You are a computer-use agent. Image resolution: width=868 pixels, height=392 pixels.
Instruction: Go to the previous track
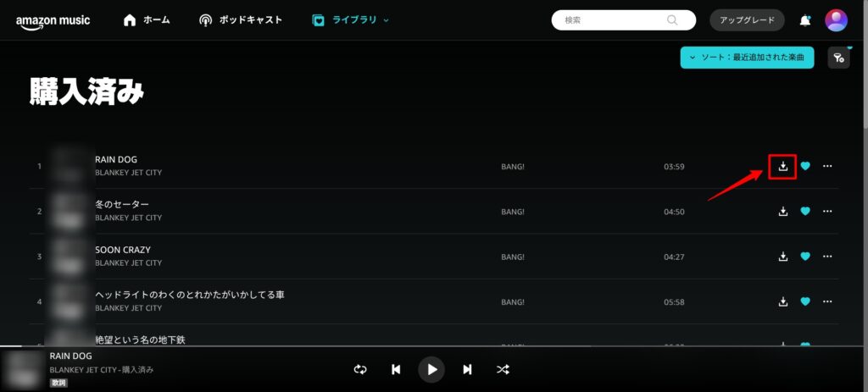pyautogui.click(x=396, y=369)
